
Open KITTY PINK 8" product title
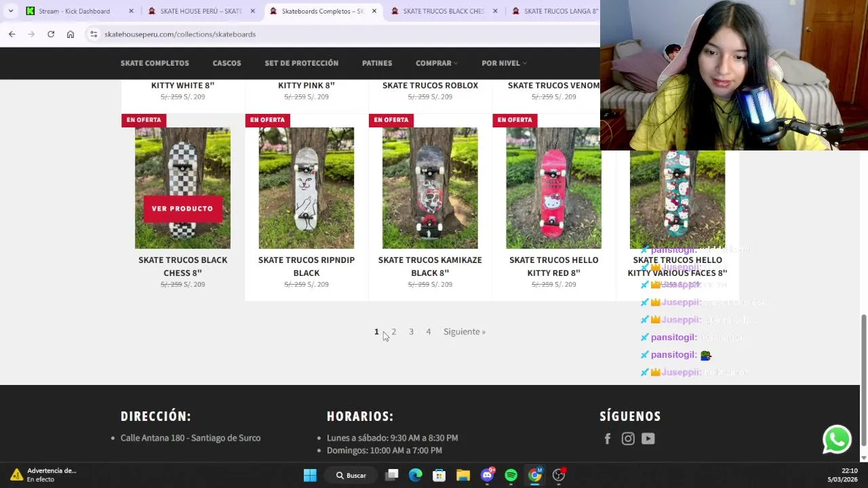[306, 85]
